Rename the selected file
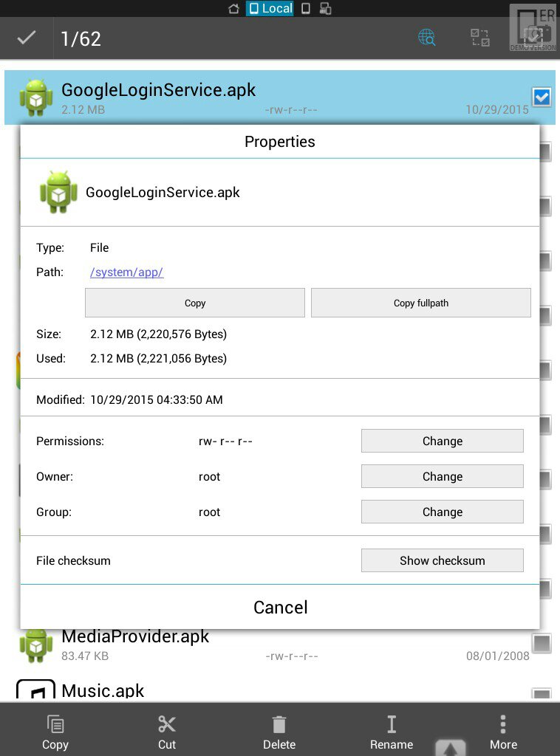The image size is (560, 756). (391, 732)
